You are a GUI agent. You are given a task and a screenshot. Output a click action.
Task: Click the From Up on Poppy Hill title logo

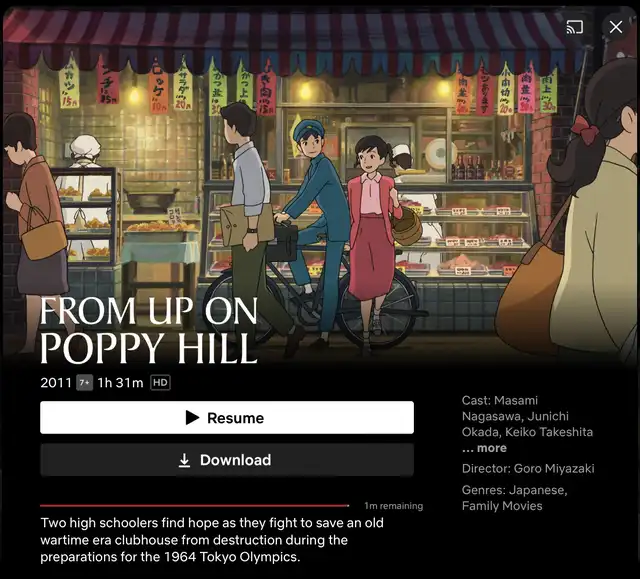tap(149, 330)
